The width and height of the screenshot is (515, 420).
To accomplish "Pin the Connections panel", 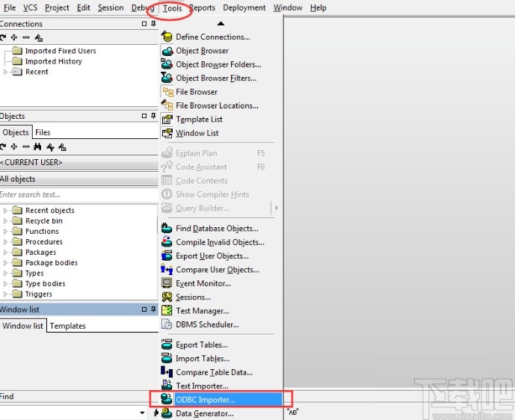I will pyautogui.click(x=153, y=24).
